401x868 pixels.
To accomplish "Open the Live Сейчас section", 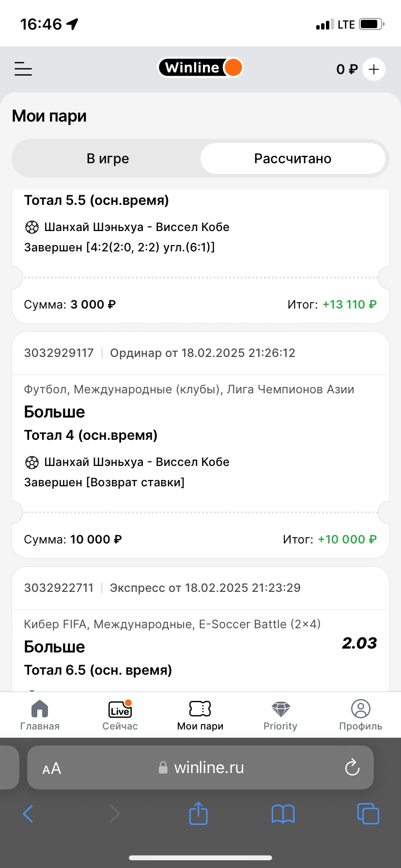I will (120, 715).
